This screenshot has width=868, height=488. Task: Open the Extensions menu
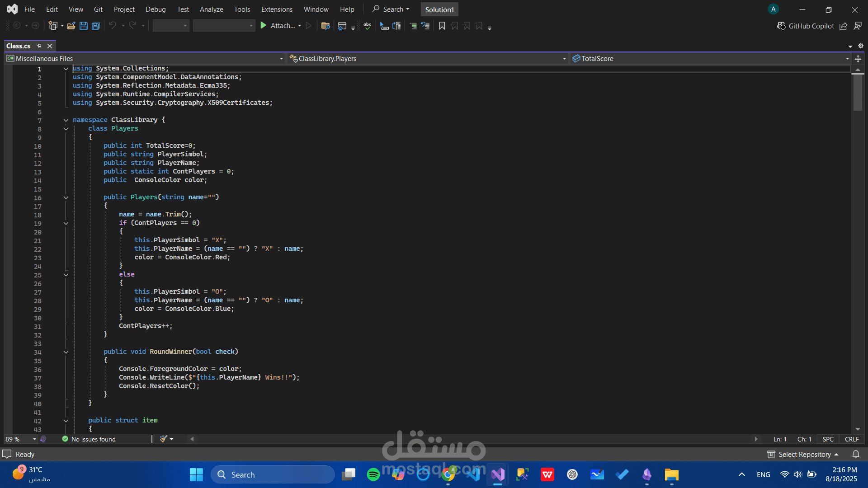[x=277, y=9]
